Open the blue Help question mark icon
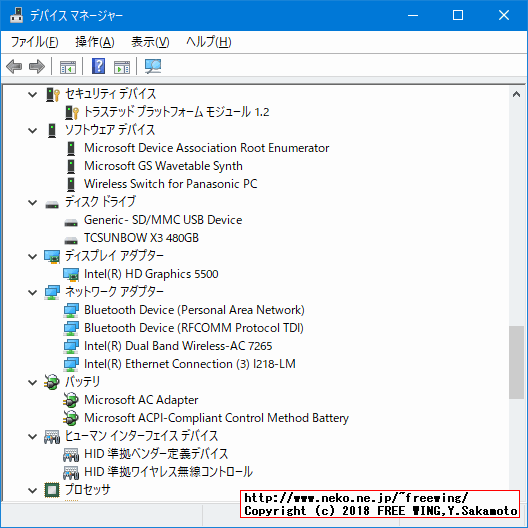This screenshot has width=528, height=528. coord(99,66)
